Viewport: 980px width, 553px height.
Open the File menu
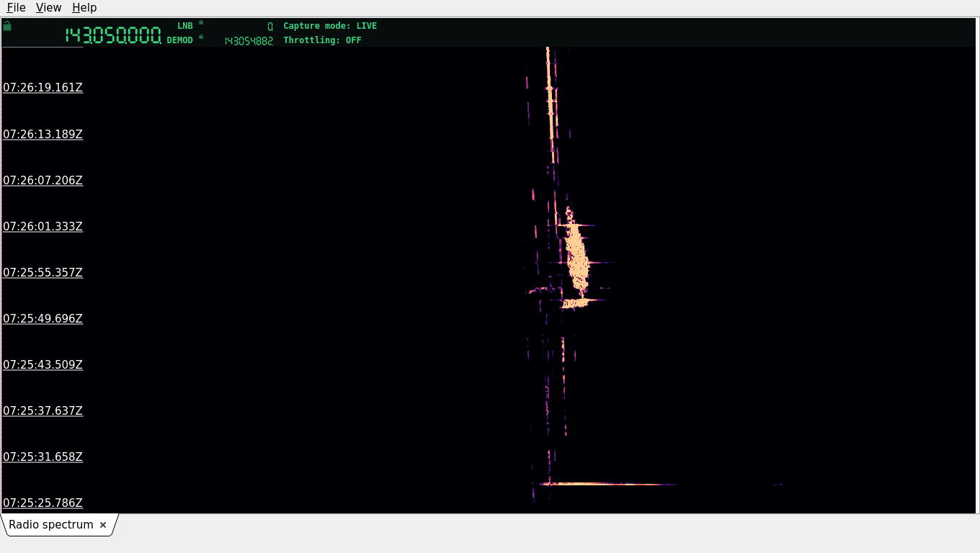16,7
